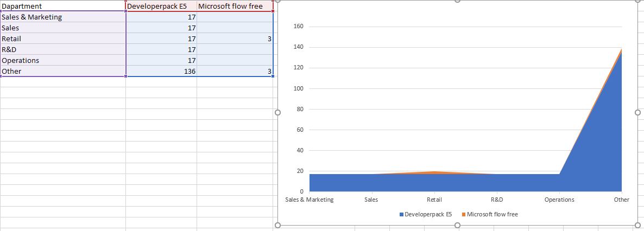Viewport: 644px width, 231px height.
Task: Click the chart's top-right corner handle
Action: click(637, 1)
